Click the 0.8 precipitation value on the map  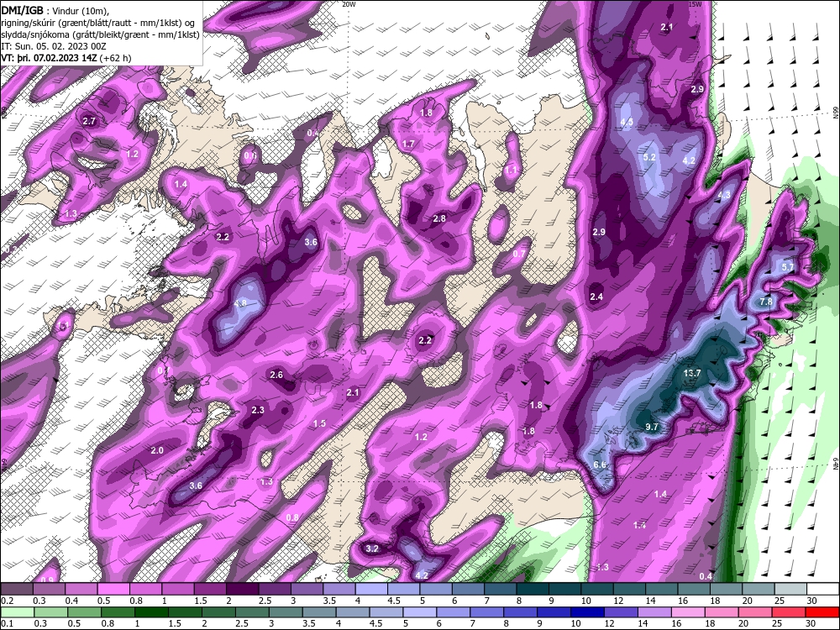[292, 517]
